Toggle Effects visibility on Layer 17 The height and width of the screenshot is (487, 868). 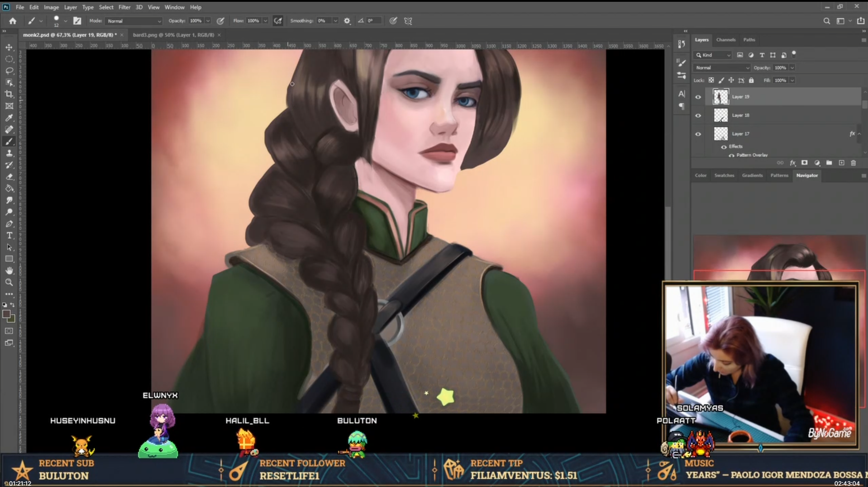pyautogui.click(x=724, y=147)
